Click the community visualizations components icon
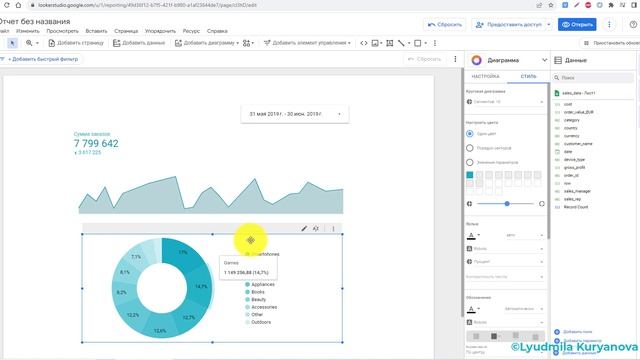640x360 pixels. click(248, 43)
